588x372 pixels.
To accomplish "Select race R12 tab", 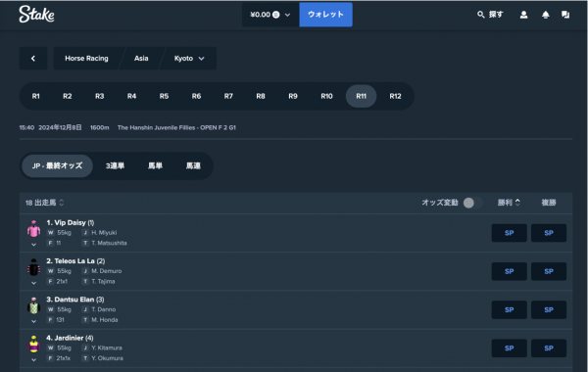I will pos(395,96).
